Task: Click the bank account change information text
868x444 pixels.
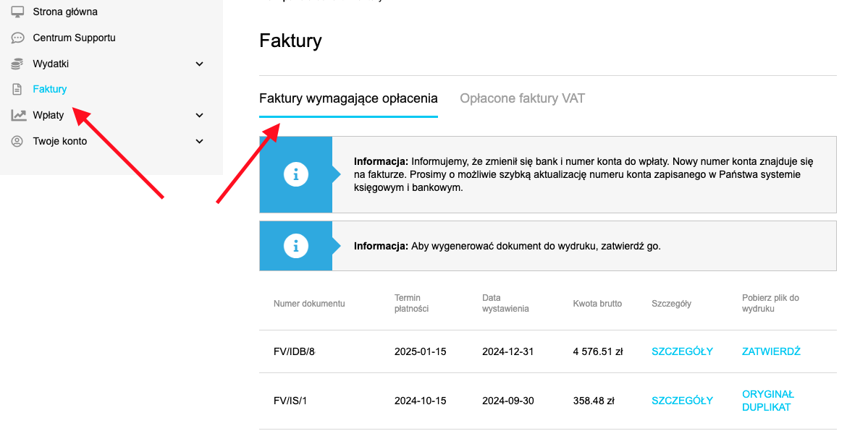Action: pos(583,175)
